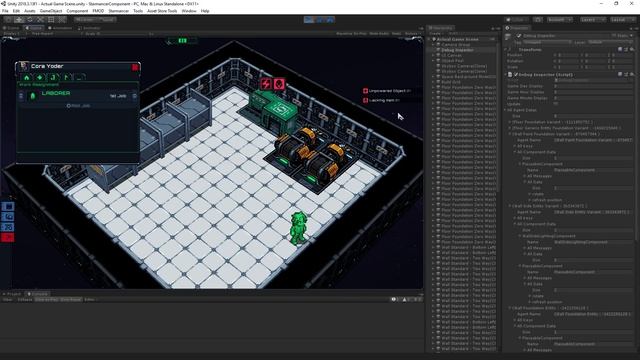Click the Unpowered Object alert
This screenshot has height=360, width=640.
(x=386, y=91)
